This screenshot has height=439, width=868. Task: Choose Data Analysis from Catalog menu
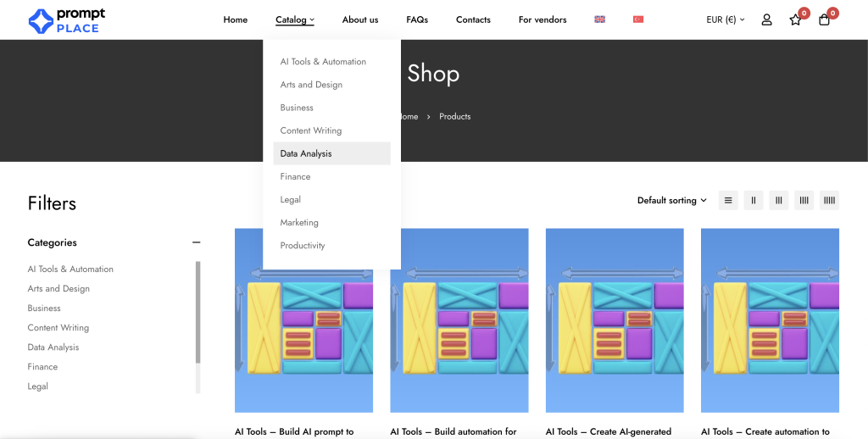pos(306,153)
